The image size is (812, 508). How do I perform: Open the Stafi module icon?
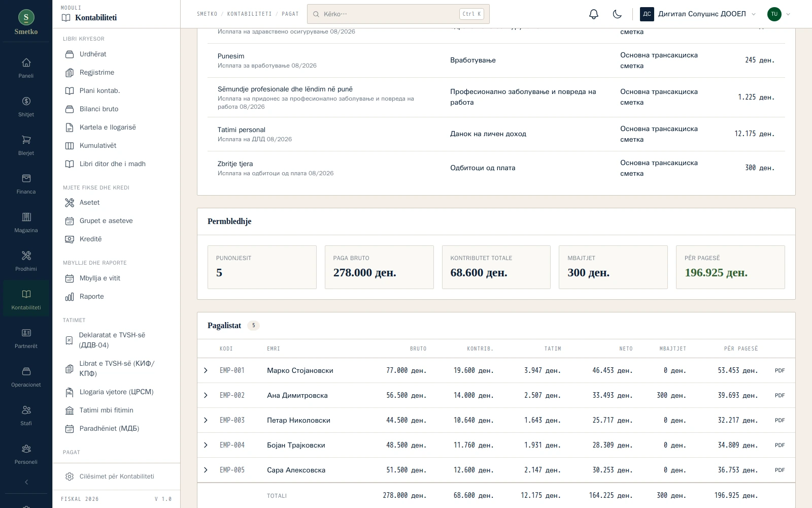pyautogui.click(x=26, y=416)
